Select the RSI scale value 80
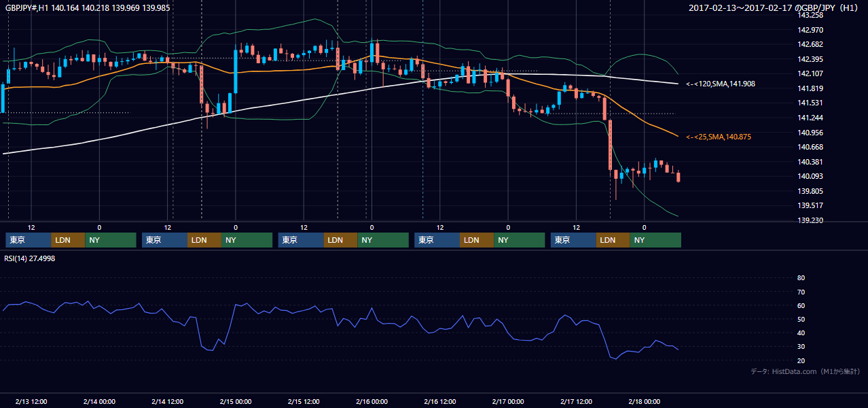This screenshot has height=408, width=868. 801,278
